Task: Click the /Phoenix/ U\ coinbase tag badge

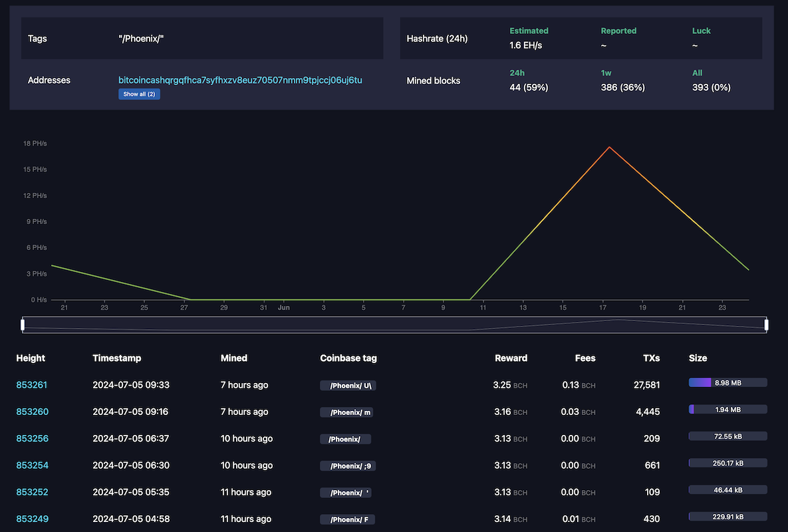Action: 348,385
